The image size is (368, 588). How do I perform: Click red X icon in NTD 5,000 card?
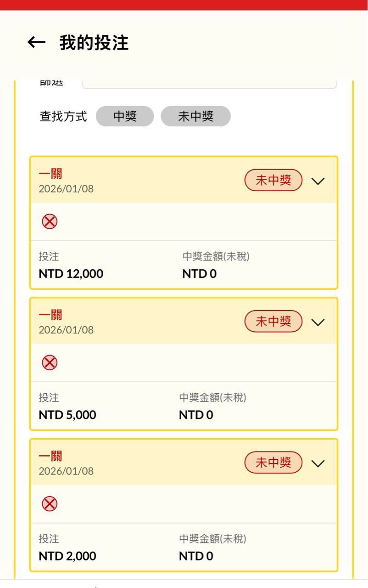50,363
